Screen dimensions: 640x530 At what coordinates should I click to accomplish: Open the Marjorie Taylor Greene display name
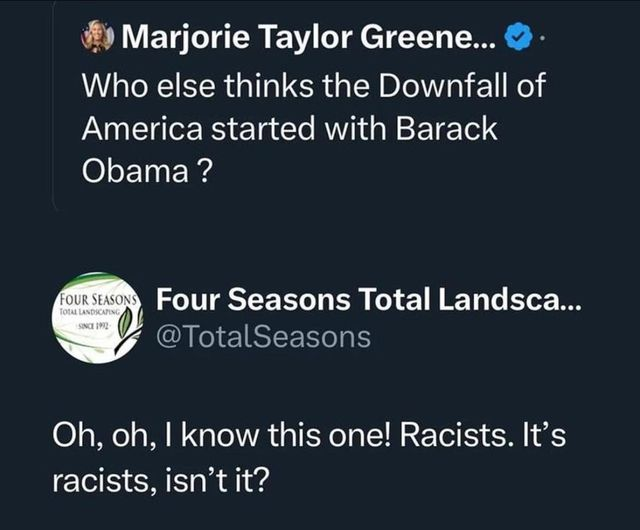[309, 36]
